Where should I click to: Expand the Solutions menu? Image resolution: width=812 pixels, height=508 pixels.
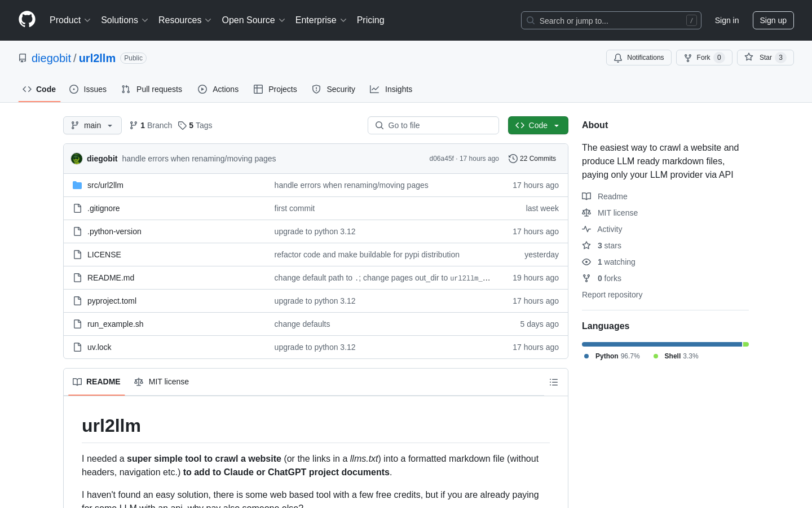pos(125,20)
